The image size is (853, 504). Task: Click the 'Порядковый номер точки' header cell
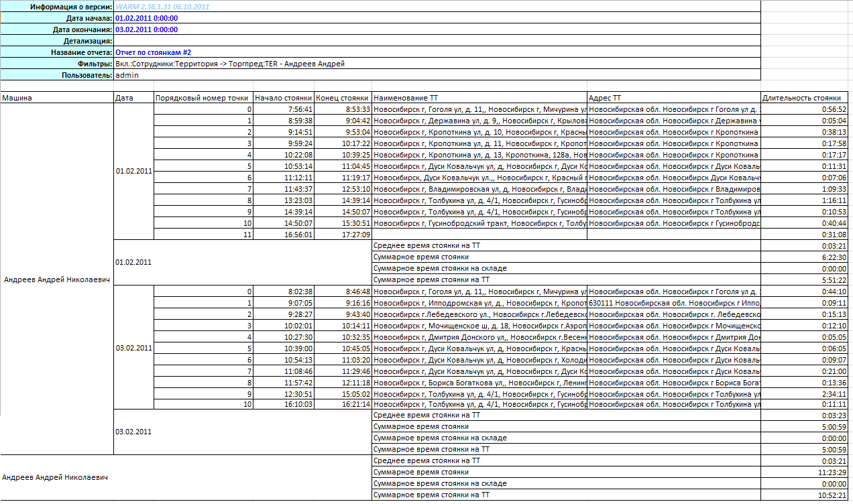203,98
